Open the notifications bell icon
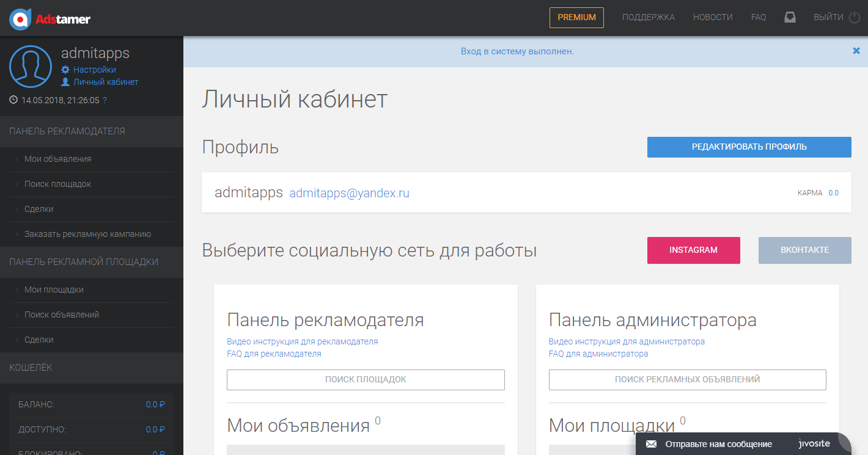 coord(790,17)
